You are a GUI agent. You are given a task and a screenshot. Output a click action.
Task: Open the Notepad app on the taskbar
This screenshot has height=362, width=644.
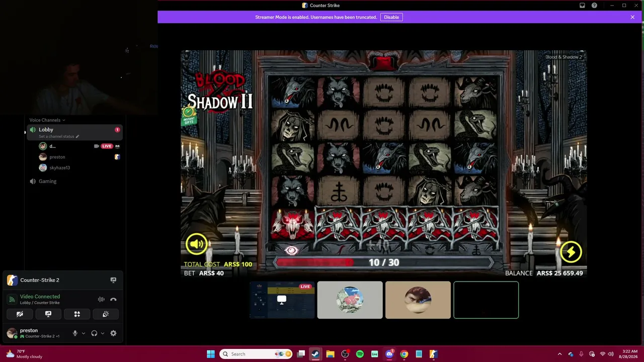(419, 354)
